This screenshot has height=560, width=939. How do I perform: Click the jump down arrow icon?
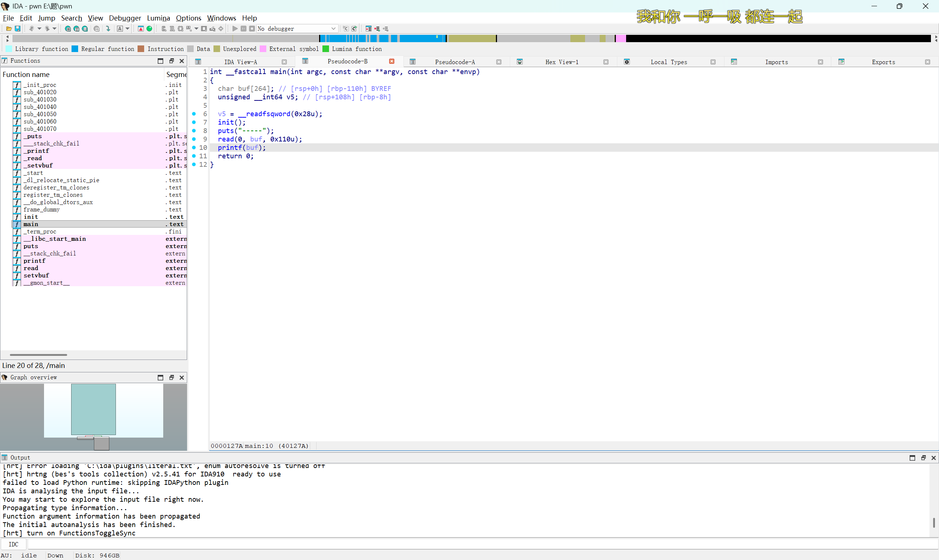[x=108, y=29]
